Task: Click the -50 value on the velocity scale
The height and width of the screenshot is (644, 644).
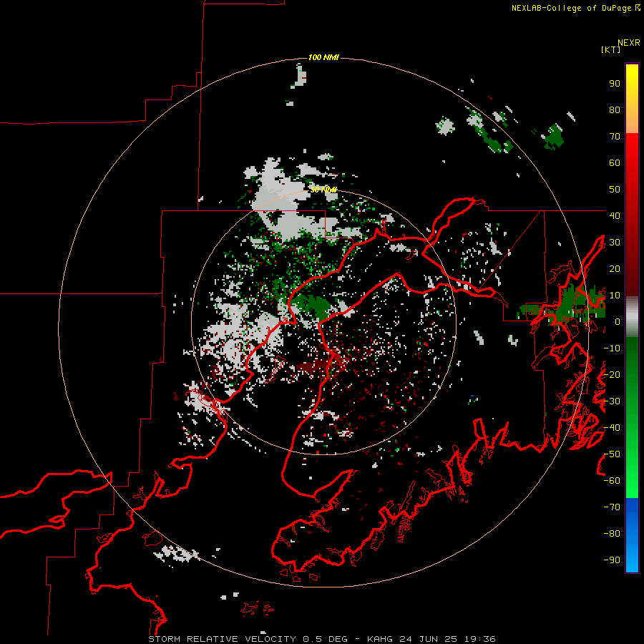Action: [x=612, y=454]
